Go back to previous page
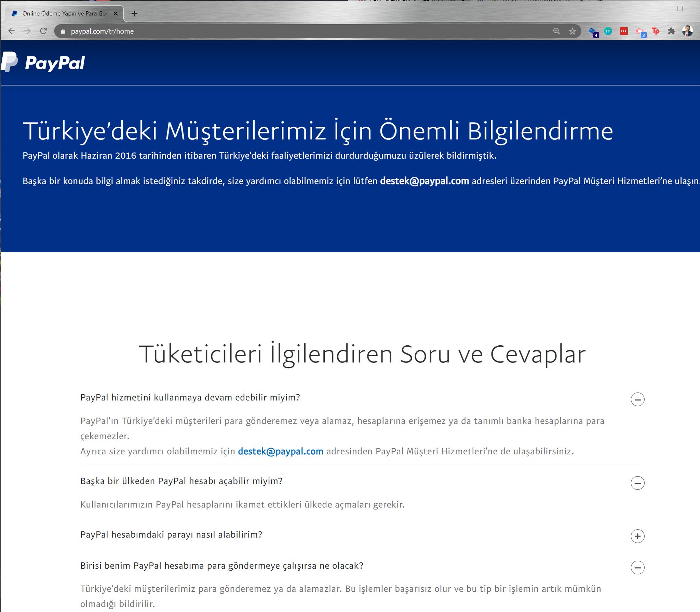700x612 pixels. [x=12, y=31]
